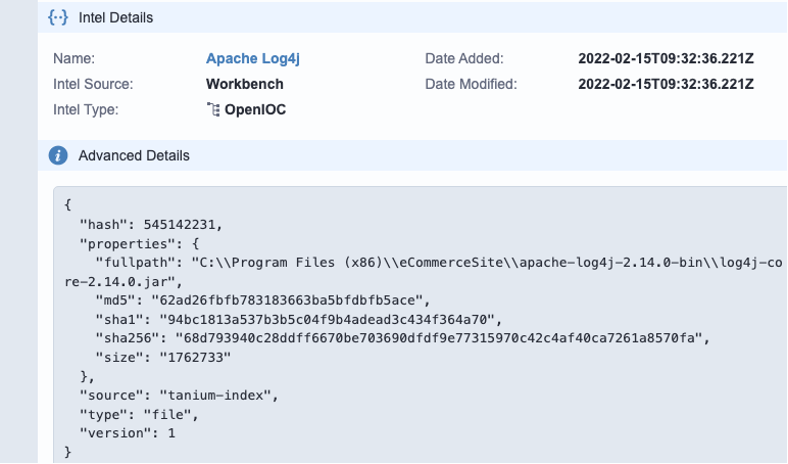Screen dimensions: 788x464
Task: Click the md5 hash value line
Action: (x=263, y=300)
